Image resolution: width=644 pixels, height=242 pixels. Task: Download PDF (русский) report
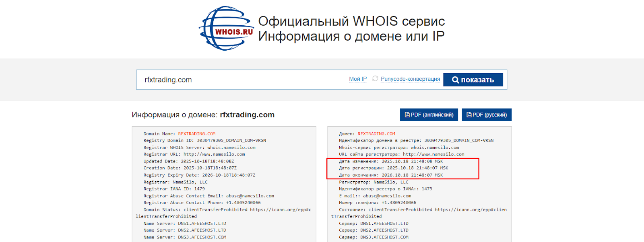click(x=487, y=115)
